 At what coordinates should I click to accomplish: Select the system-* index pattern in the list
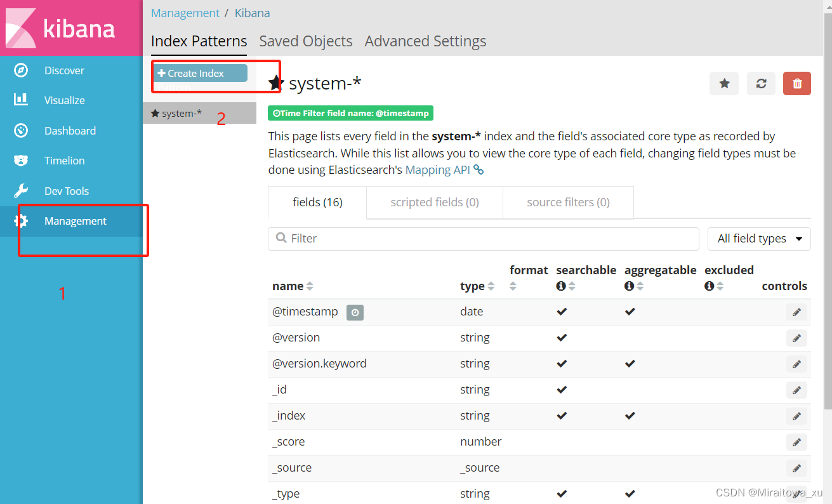(199, 113)
